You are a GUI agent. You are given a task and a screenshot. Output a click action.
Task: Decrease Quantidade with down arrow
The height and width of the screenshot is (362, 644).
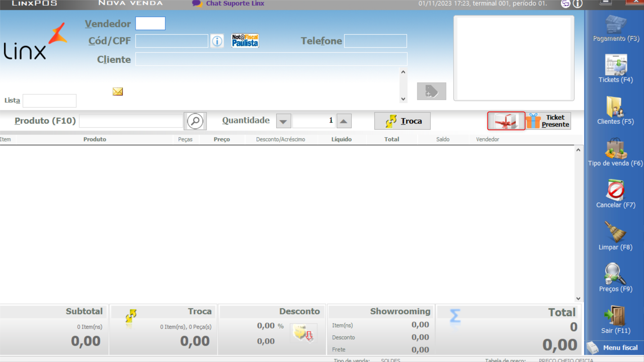(283, 121)
